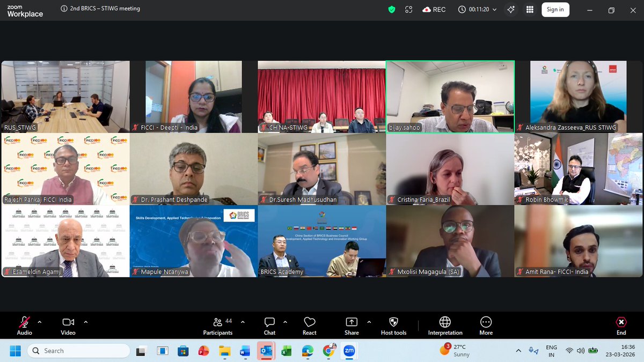Click the screen capture icon in title bar
644x362 pixels.
[409, 9]
